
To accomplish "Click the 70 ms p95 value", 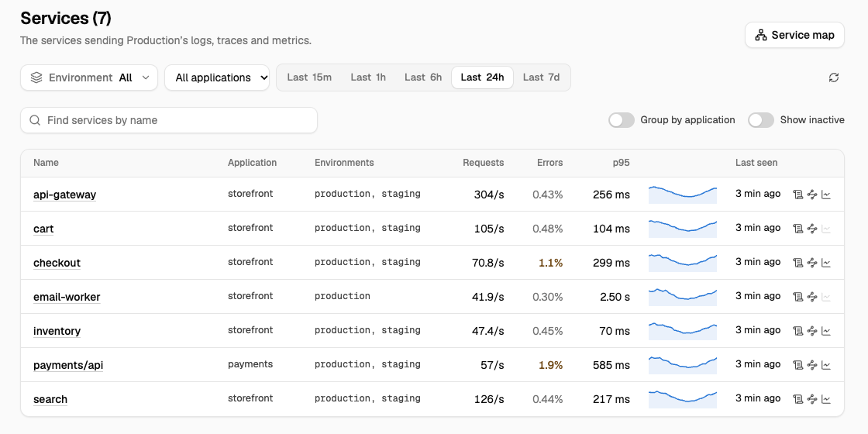I will pyautogui.click(x=615, y=331).
